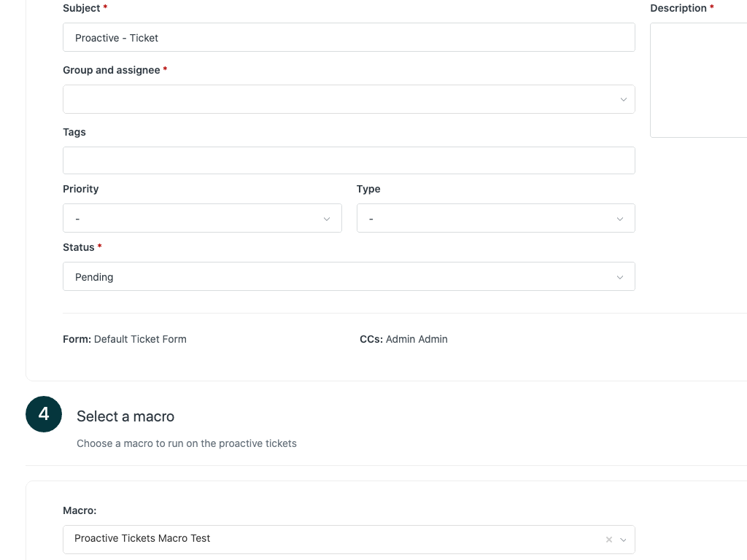Viewport: 747px width, 560px height.
Task: Click the Group and assignee label
Action: pos(112,70)
